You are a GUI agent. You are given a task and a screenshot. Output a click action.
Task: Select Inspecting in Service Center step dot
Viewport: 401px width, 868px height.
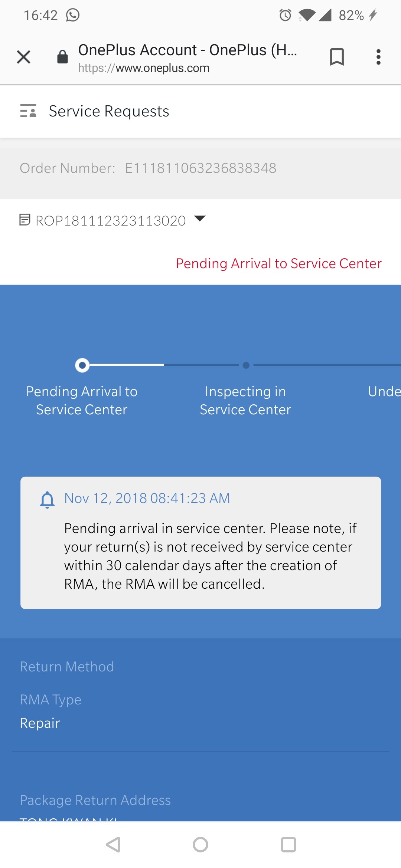coord(246,365)
